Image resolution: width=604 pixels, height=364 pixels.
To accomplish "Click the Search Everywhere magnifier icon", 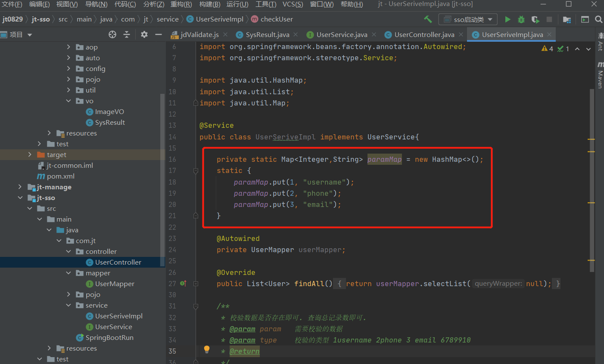I will coord(598,19).
